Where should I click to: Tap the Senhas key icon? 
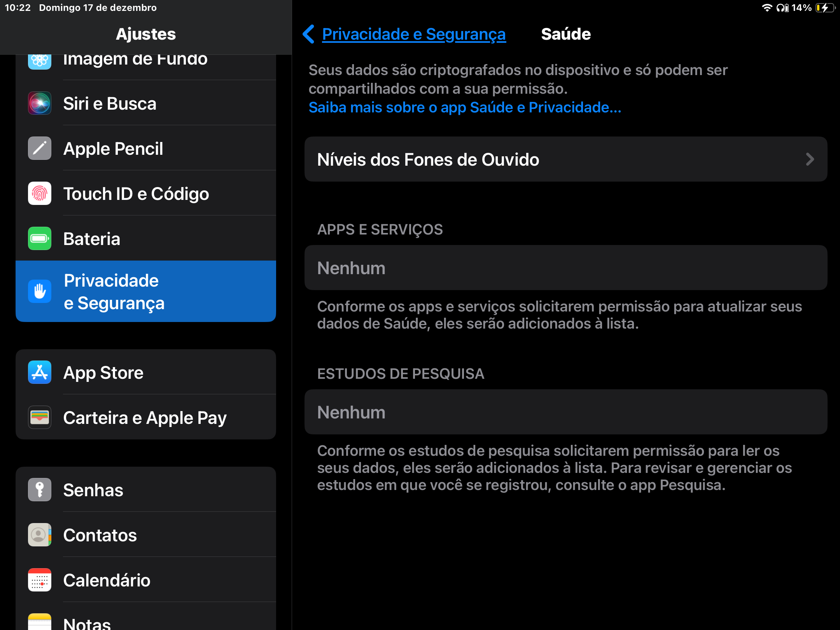pos(39,490)
